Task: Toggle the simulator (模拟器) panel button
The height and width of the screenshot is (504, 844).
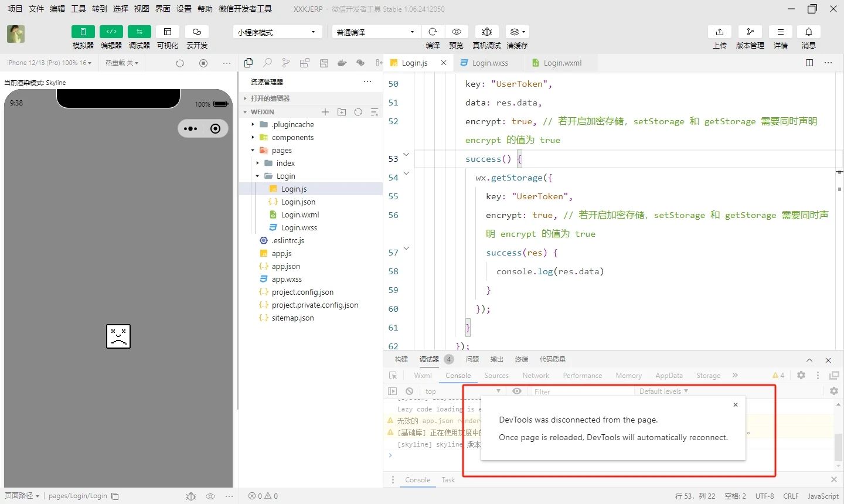Action: [x=83, y=32]
